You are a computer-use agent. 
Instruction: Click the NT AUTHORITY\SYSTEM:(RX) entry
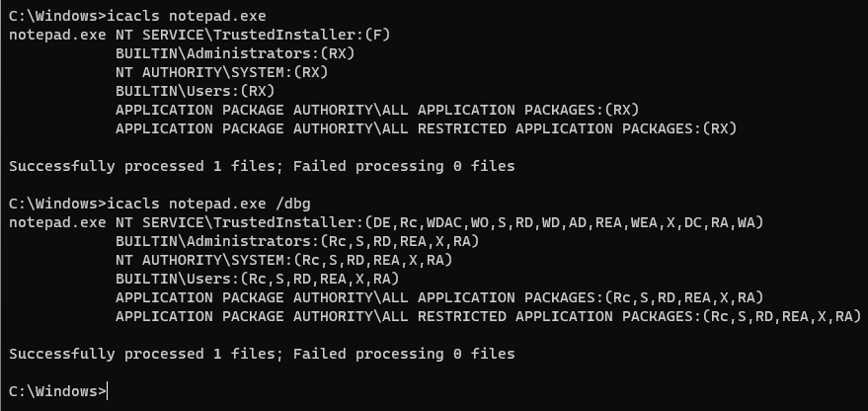(222, 72)
